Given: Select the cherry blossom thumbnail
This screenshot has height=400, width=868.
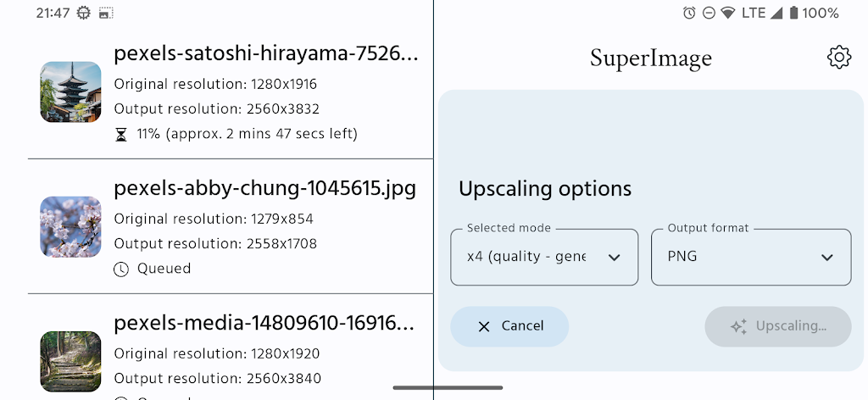Looking at the screenshot, I should tap(70, 227).
